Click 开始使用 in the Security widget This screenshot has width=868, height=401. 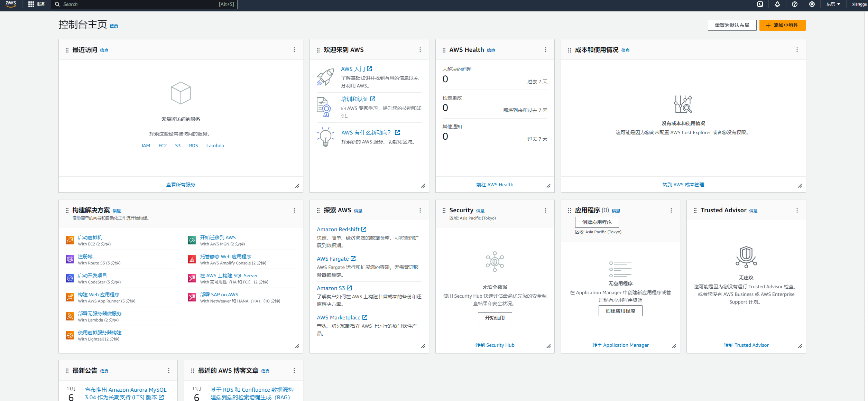tap(495, 317)
